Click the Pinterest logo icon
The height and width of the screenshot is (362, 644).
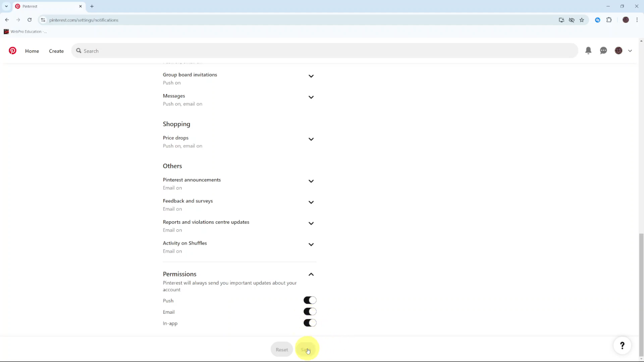[12, 51]
